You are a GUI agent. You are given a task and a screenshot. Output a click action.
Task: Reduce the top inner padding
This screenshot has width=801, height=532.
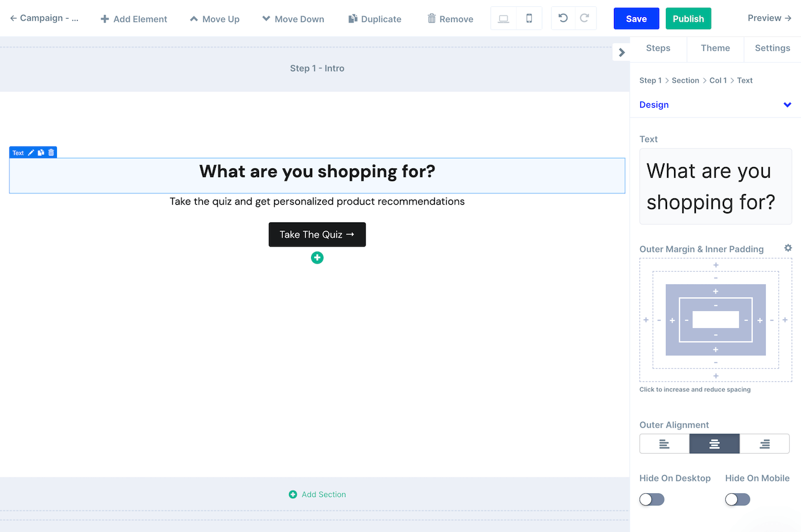(x=716, y=305)
